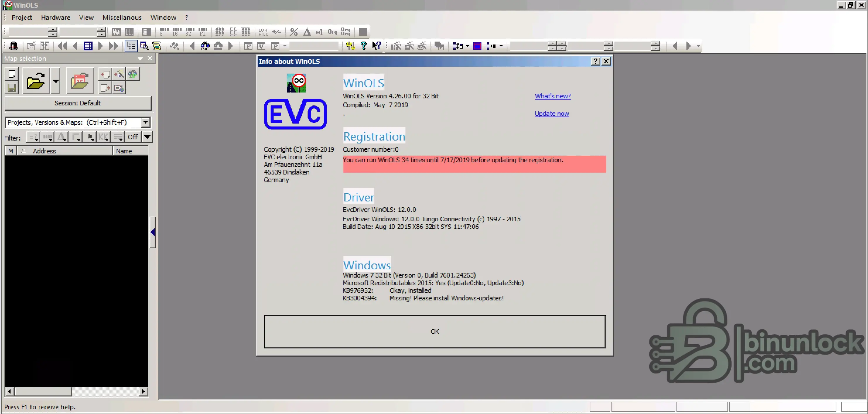This screenshot has width=868, height=414.
Task: Click the percent display icon
Action: [294, 32]
